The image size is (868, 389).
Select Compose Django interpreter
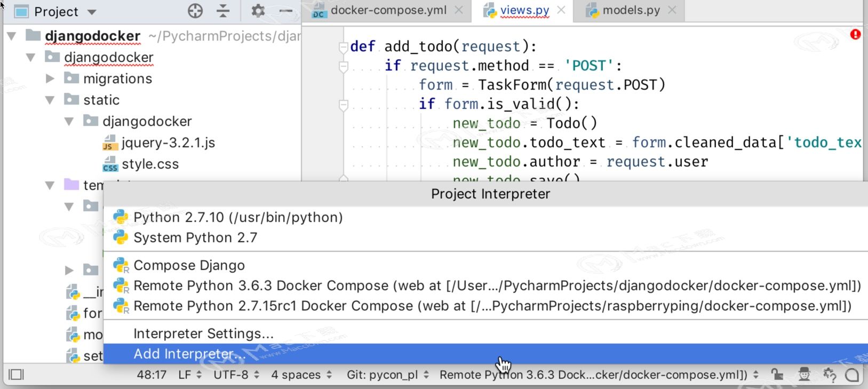[x=486, y=265]
